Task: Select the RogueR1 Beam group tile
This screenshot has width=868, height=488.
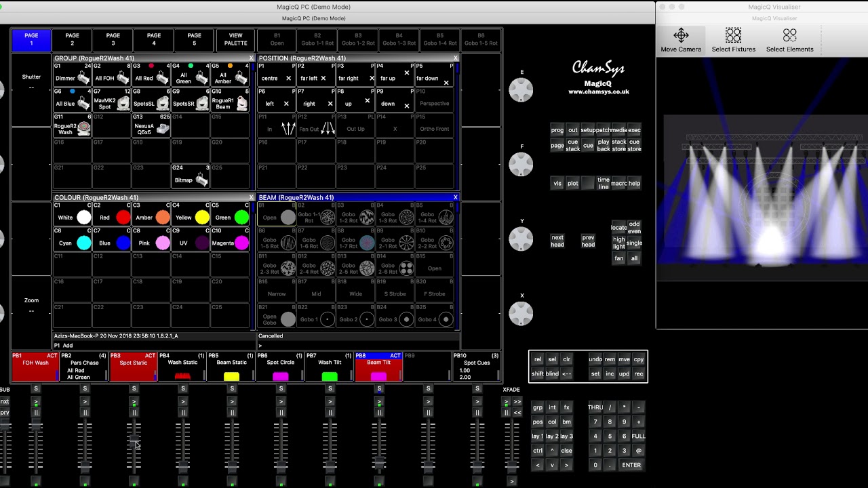Action: tap(230, 100)
